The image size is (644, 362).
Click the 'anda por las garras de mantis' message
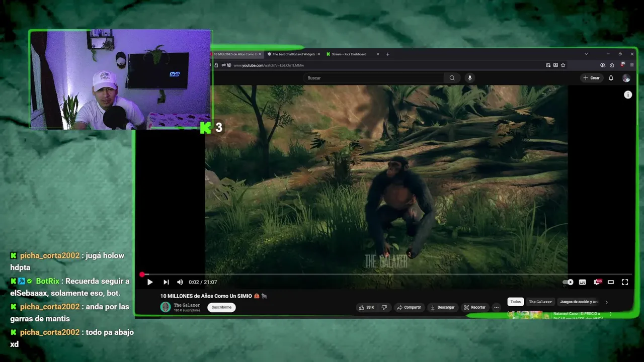(69, 313)
